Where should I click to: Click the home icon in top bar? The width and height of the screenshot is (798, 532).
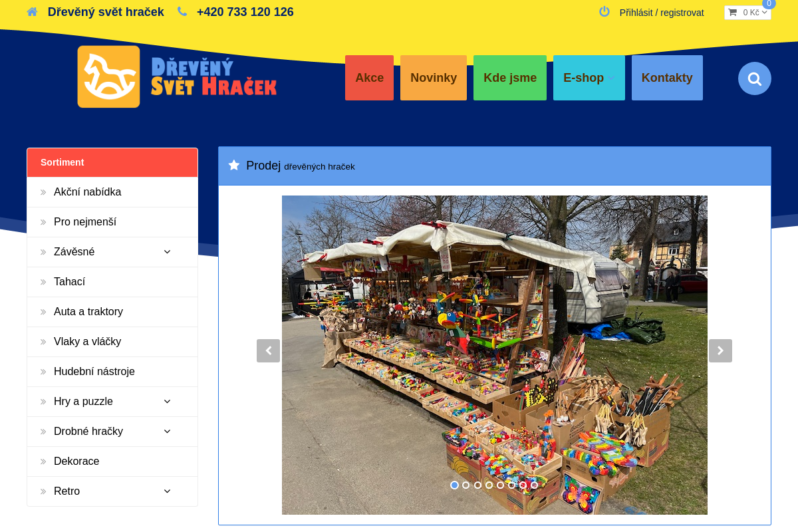(32, 12)
